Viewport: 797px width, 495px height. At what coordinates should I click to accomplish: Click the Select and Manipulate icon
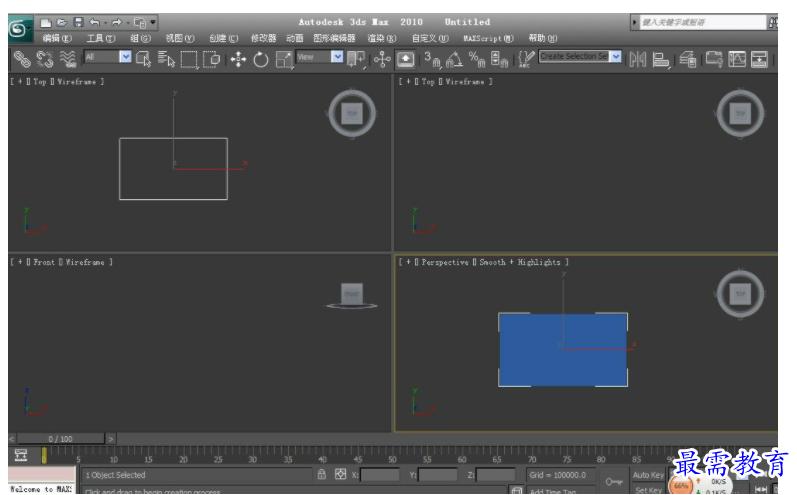pyautogui.click(x=382, y=59)
